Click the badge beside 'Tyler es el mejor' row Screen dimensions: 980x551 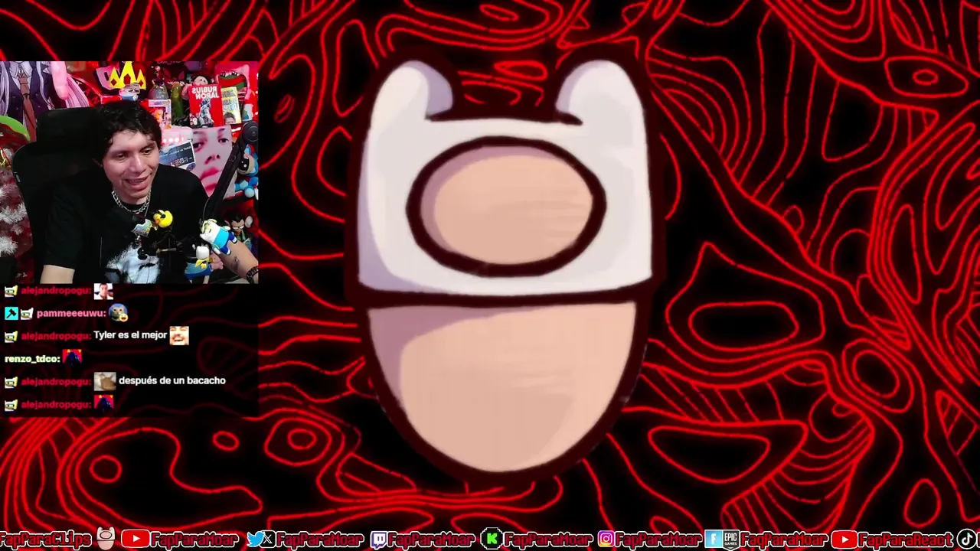[11, 336]
